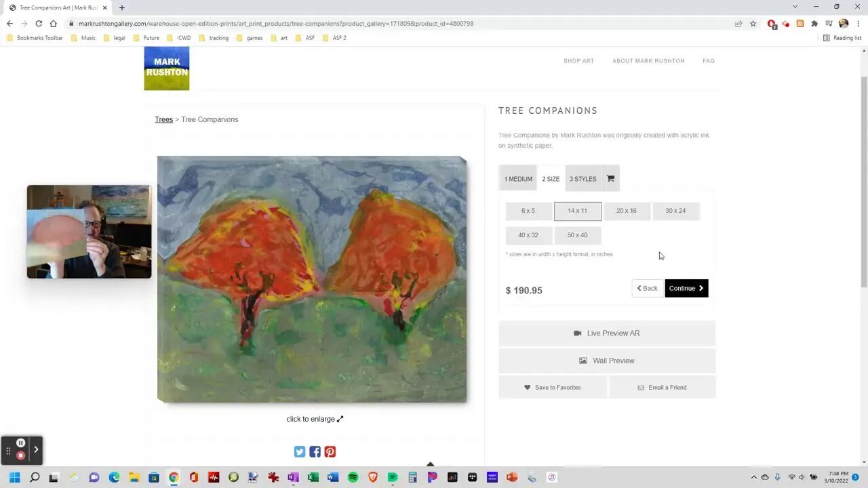Click the Continue button
Image resolution: width=868 pixels, height=488 pixels.
click(686, 288)
